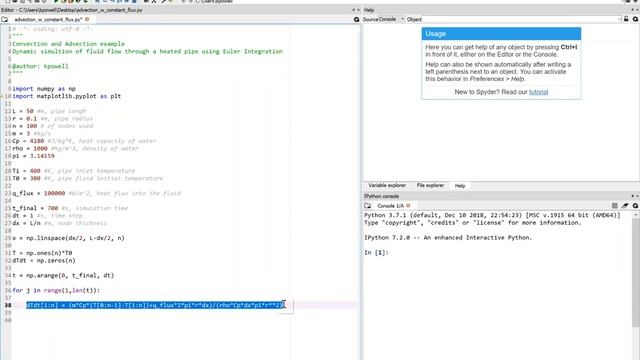Open the editor options gear menu
The width and height of the screenshot is (640, 360).
356,19
